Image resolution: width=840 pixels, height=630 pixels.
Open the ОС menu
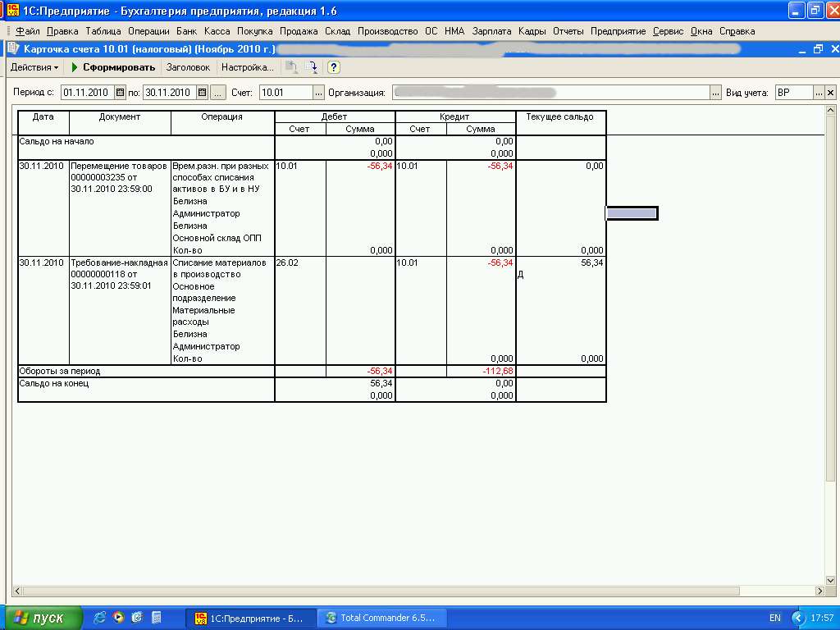[431, 31]
